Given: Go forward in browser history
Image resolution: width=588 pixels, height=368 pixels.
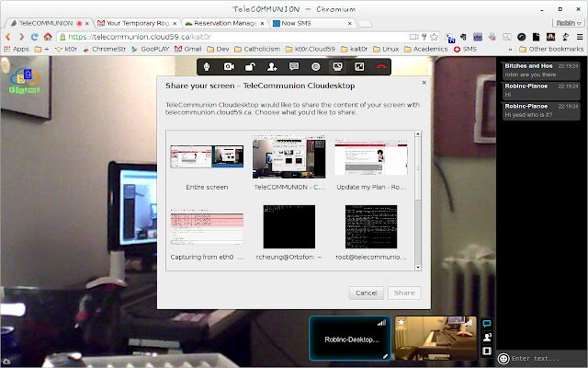Looking at the screenshot, I should [x=21, y=37].
